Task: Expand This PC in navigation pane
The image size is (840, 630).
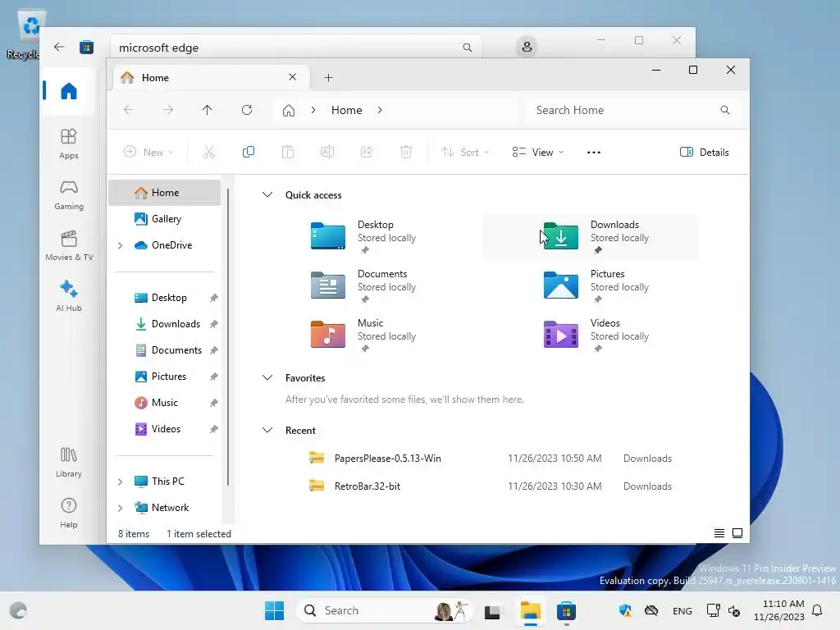Action: click(121, 482)
